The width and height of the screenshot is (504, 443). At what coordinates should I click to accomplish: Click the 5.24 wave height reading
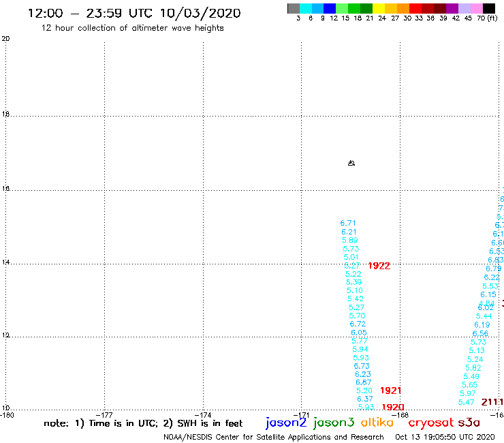click(475, 359)
